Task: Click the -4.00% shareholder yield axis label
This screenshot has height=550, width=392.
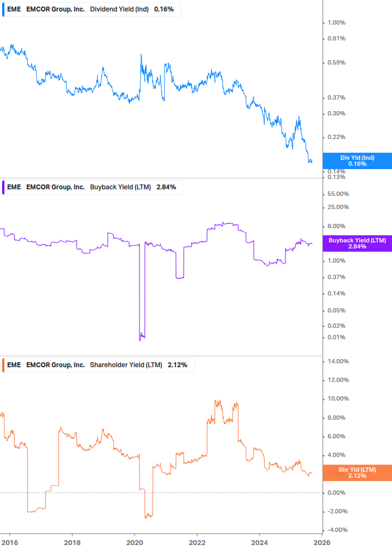Action: click(337, 530)
